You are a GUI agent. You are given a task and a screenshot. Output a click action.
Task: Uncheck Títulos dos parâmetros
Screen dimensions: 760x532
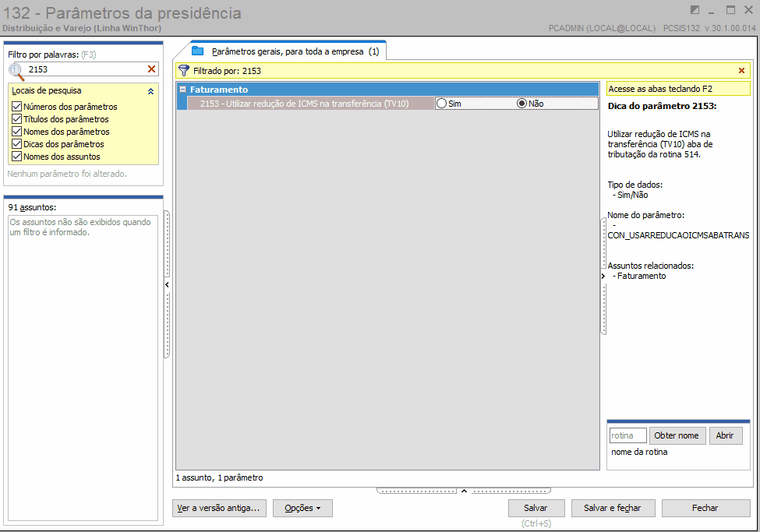tap(17, 118)
